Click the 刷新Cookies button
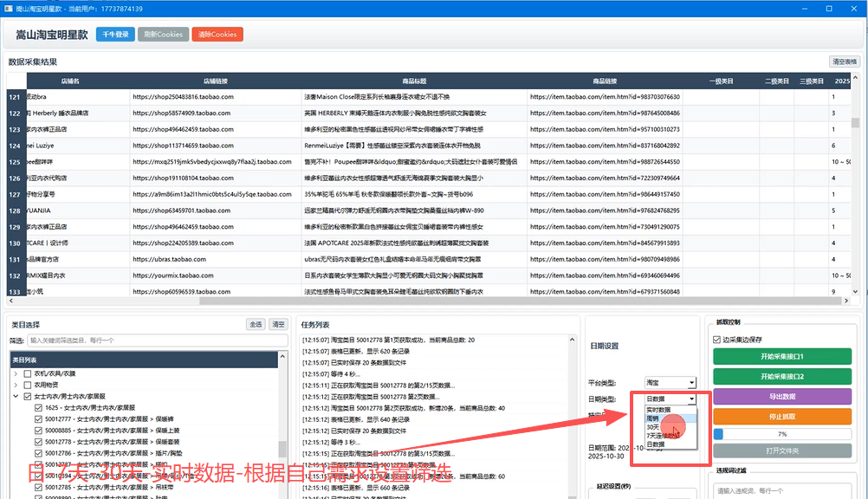Screen dimensions: 868x499 (x=163, y=35)
